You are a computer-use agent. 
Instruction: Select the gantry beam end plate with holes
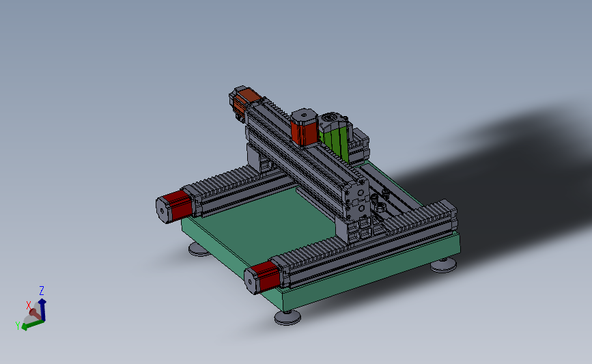[358, 199]
